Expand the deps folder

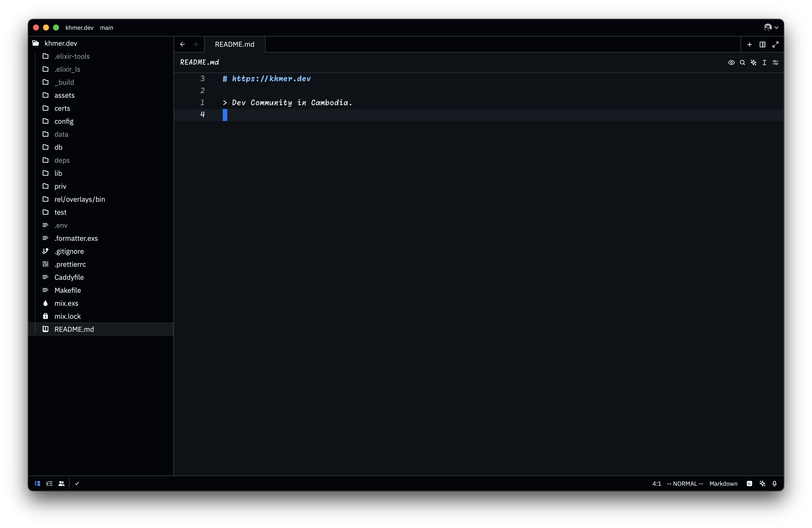[101, 160]
